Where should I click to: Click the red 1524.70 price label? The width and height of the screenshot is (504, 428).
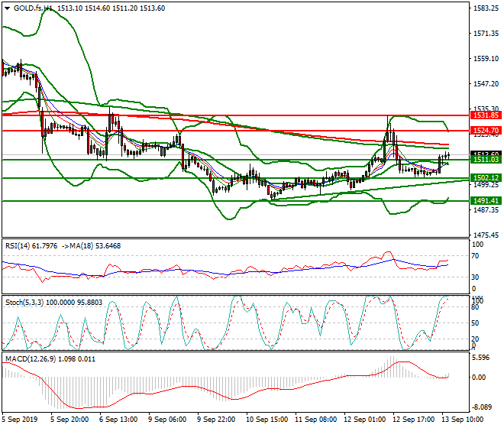point(486,131)
